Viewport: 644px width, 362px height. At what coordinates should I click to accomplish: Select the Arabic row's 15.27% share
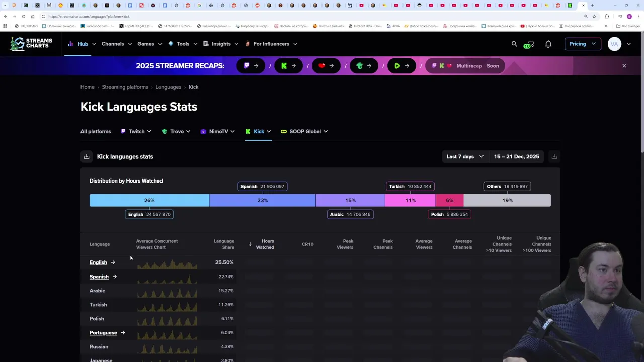click(226, 291)
